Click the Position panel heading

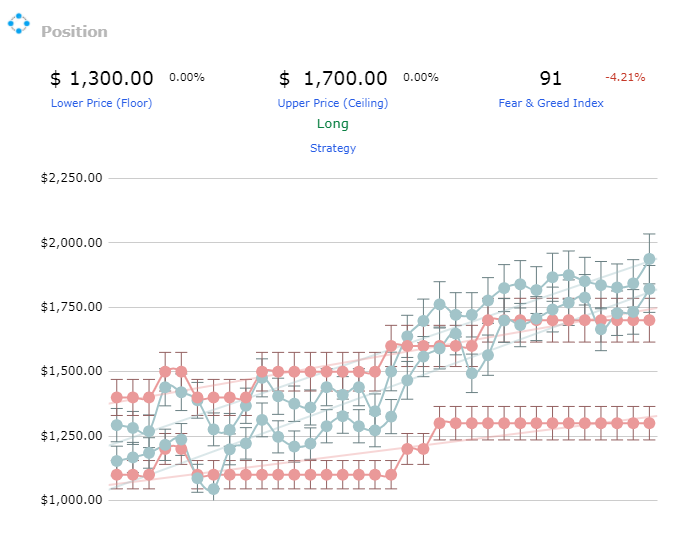tap(74, 32)
